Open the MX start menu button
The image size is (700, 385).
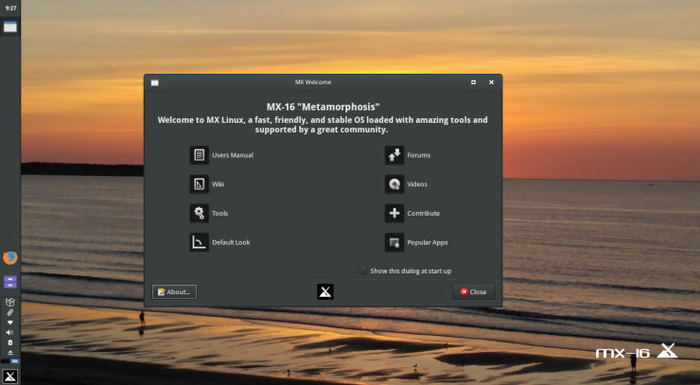(10, 376)
